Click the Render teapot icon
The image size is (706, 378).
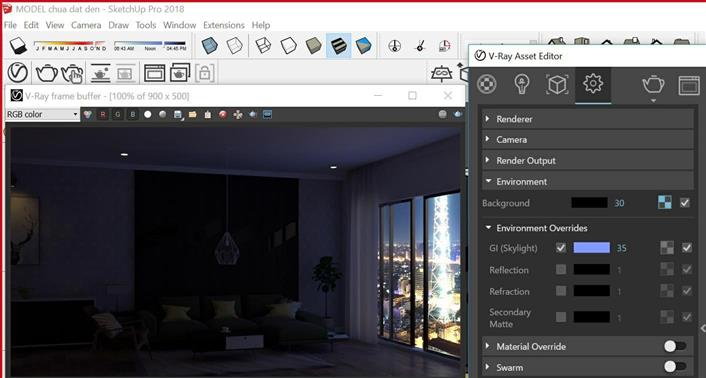tap(46, 73)
